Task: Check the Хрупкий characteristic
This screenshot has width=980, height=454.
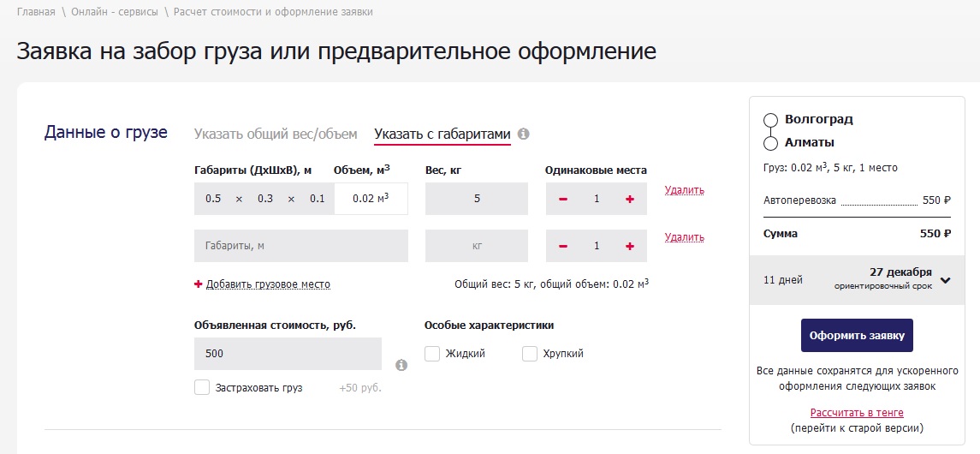Action: 530,354
